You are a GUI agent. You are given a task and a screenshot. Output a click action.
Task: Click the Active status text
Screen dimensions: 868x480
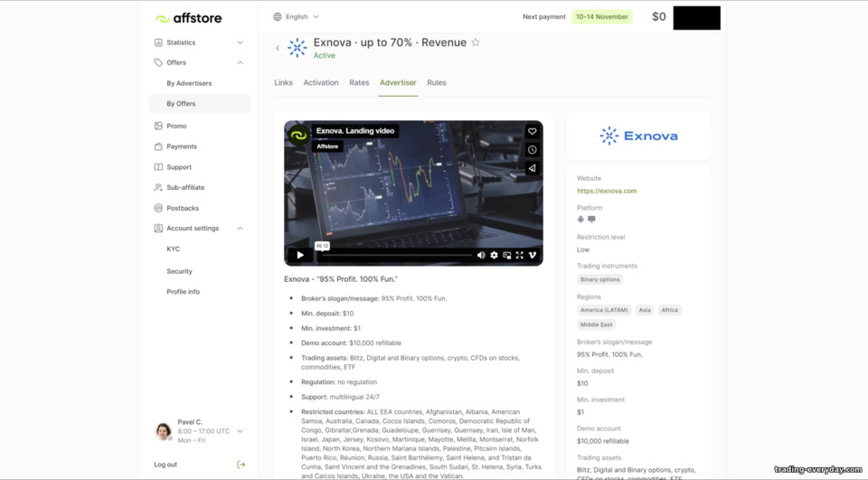(x=325, y=55)
